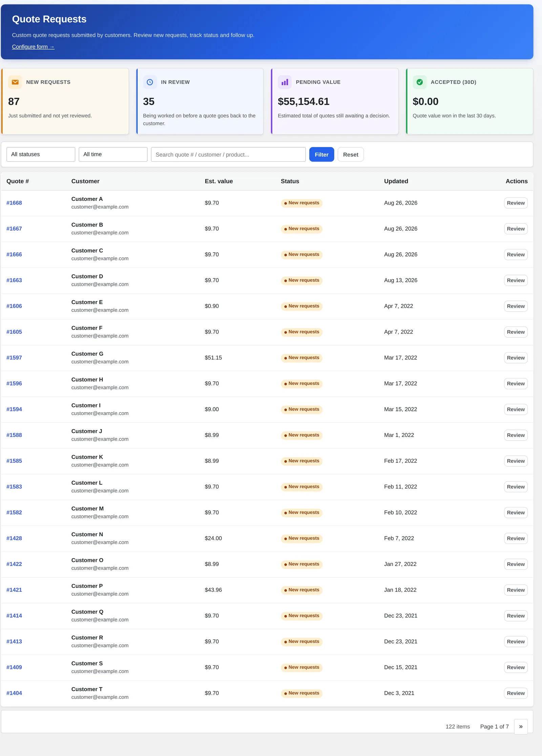Viewport: 542px width, 756px height.
Task: Open quote #1409 link
Action: pyautogui.click(x=14, y=667)
